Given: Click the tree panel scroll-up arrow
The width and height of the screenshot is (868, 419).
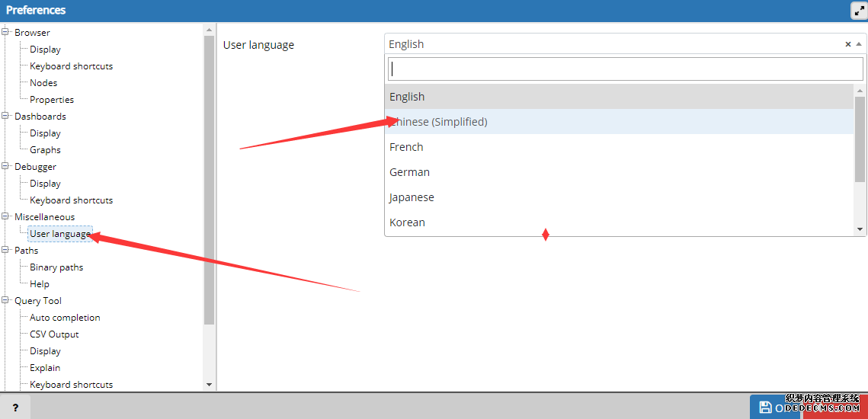Looking at the screenshot, I should (x=210, y=30).
